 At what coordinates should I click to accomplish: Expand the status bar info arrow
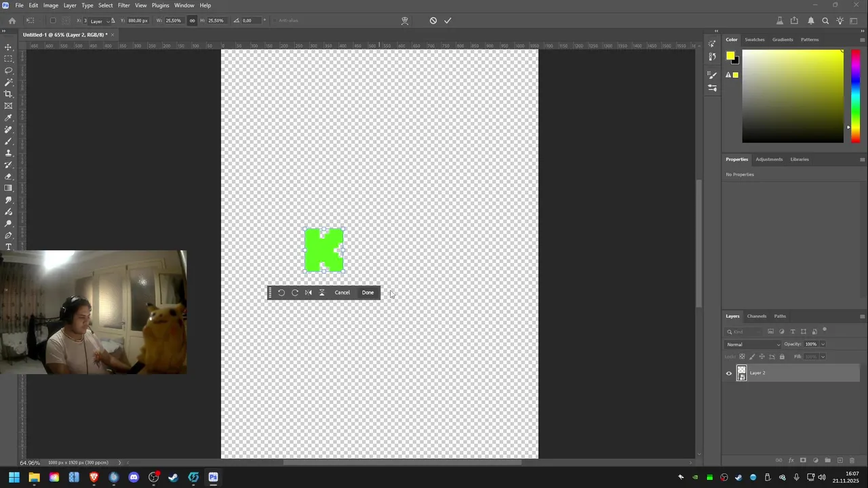tap(120, 463)
